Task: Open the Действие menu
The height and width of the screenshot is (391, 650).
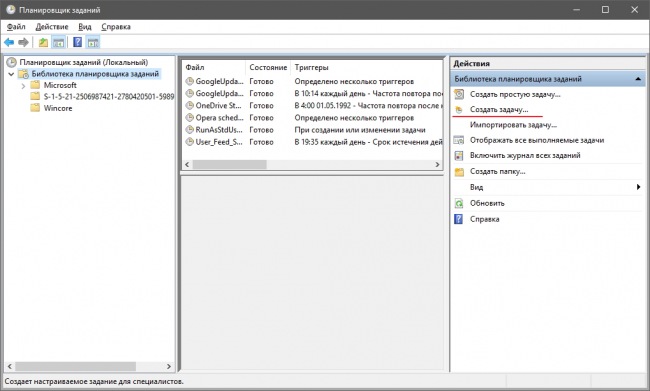Action: pos(52,27)
